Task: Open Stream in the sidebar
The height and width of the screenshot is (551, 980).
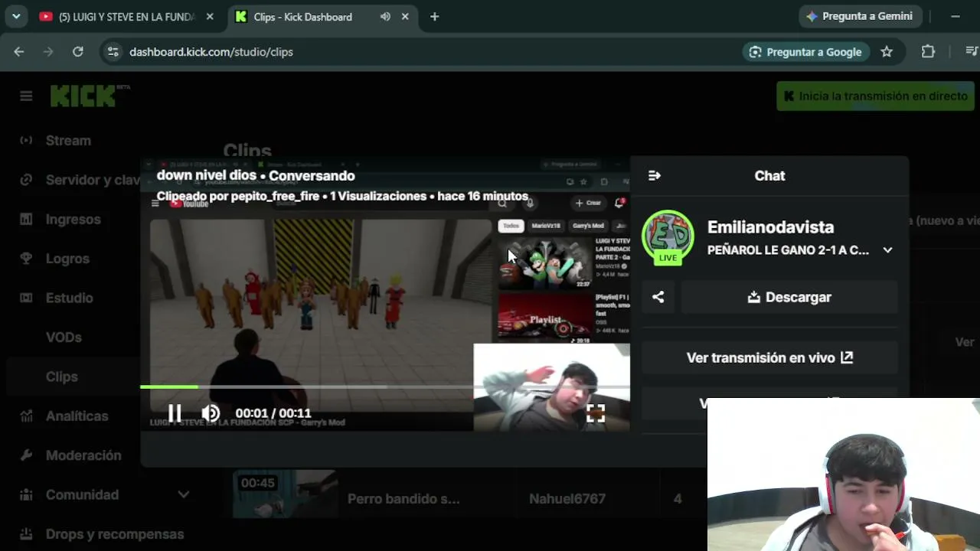Action: (x=68, y=141)
